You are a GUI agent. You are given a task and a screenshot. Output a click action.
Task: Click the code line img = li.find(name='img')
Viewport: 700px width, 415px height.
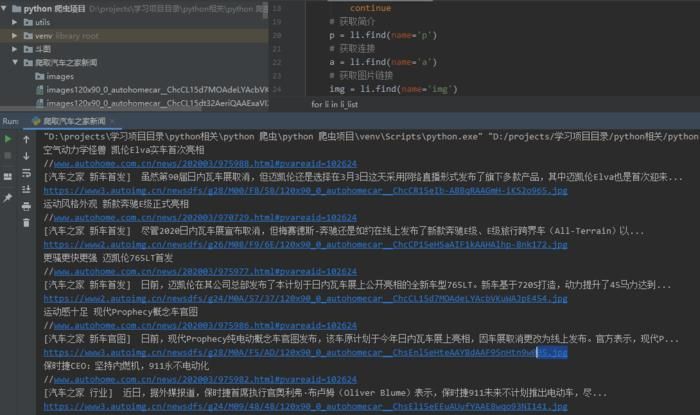(393, 89)
